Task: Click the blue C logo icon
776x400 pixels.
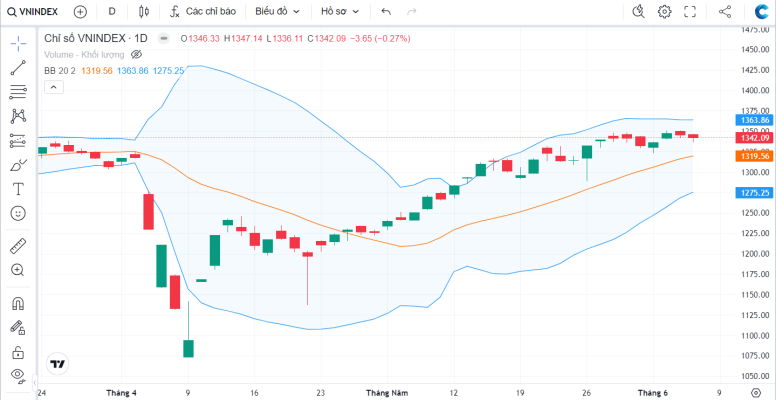Action: [x=762, y=12]
